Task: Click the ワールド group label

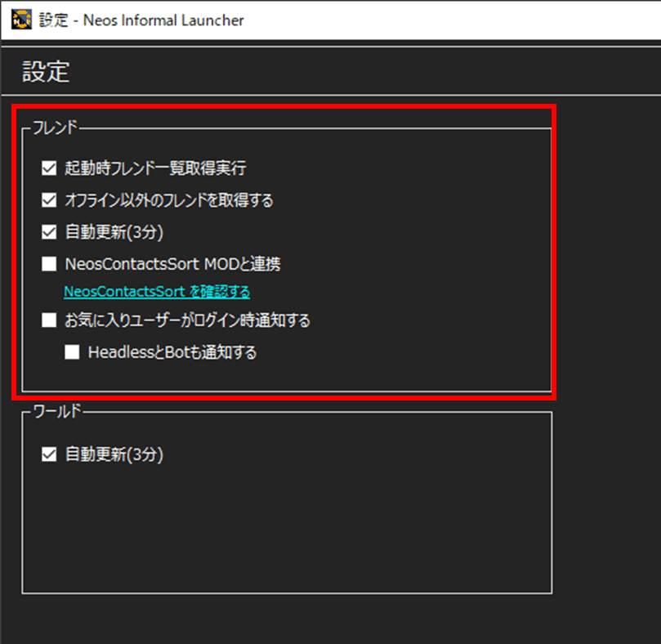Action: pos(57,411)
